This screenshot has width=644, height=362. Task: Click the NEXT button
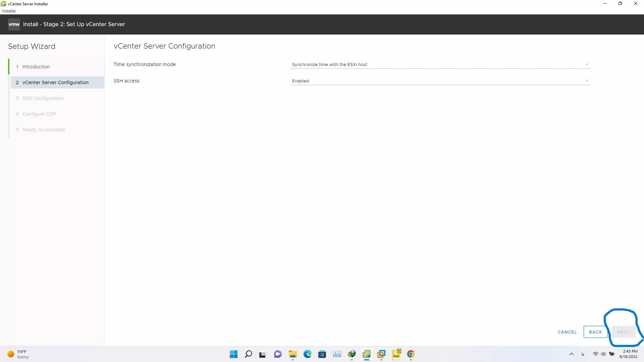tap(624, 332)
